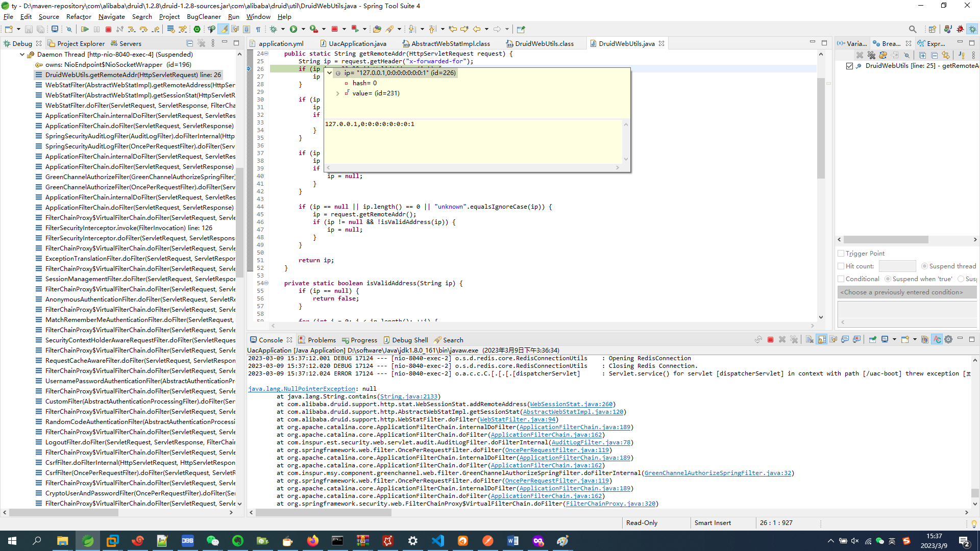Open the New wizard dropdown arrow
Screen dimensions: 980x551
pyautogui.click(x=18, y=30)
